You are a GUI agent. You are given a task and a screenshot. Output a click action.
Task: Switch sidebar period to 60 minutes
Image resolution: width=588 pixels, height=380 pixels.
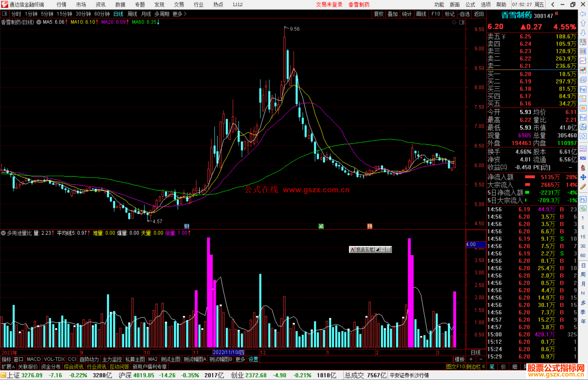pyautogui.click(x=583, y=256)
